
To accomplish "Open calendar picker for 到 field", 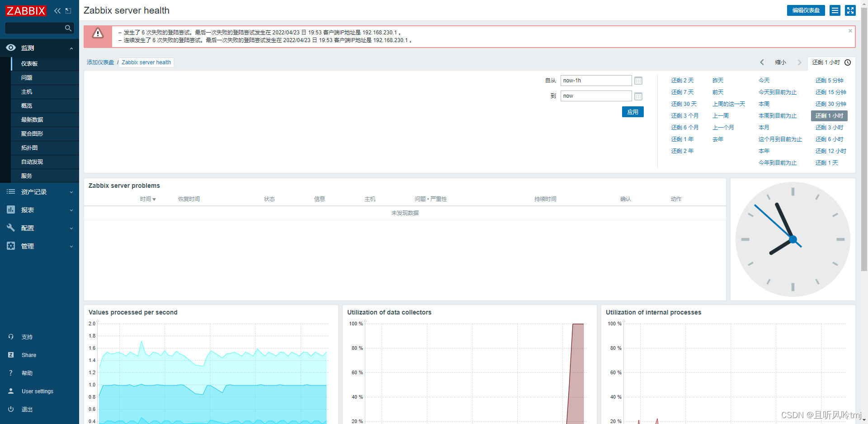I will (638, 96).
